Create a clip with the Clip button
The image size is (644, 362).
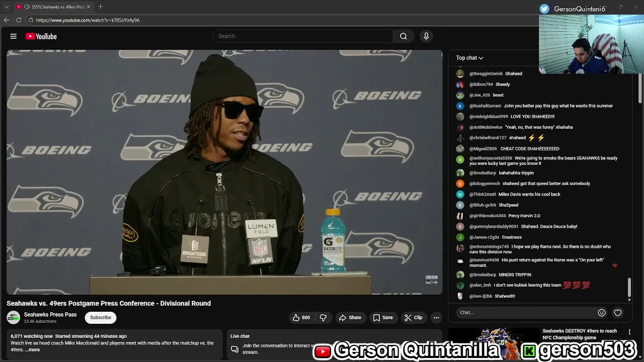pyautogui.click(x=414, y=317)
